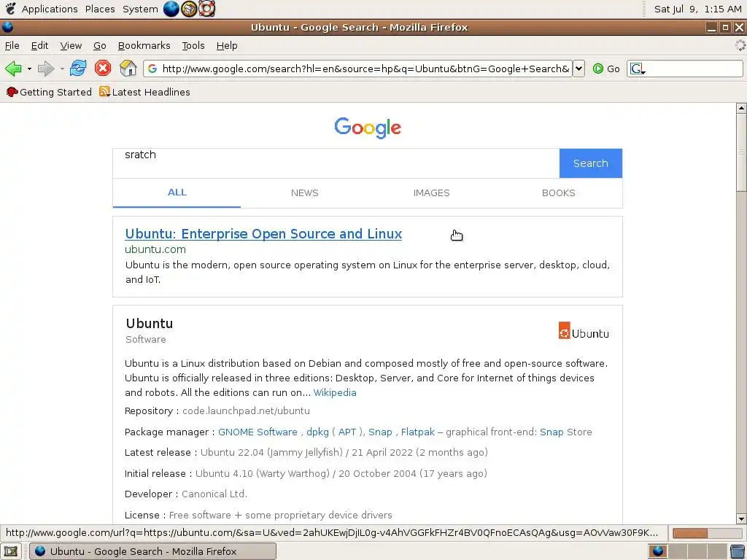Open Getting Started bookmark
This screenshot has height=560, width=747.
click(49, 92)
